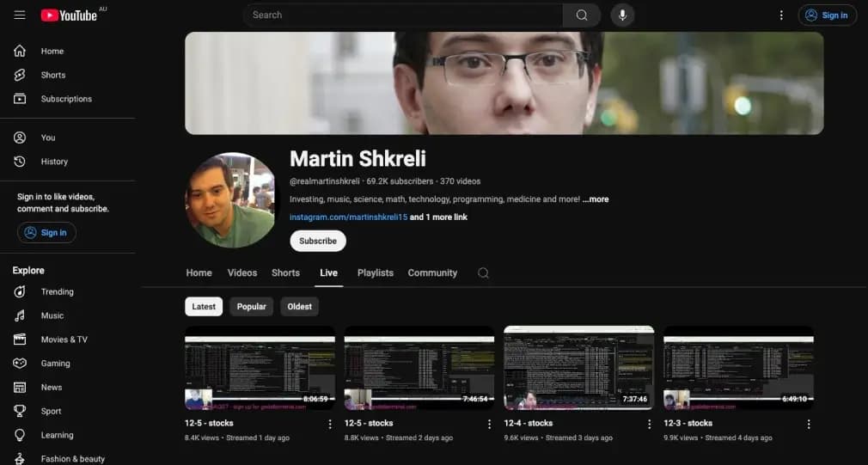This screenshot has height=465, width=868.
Task: Click '@realmartinshkreli' handle text
Action: pyautogui.click(x=324, y=181)
